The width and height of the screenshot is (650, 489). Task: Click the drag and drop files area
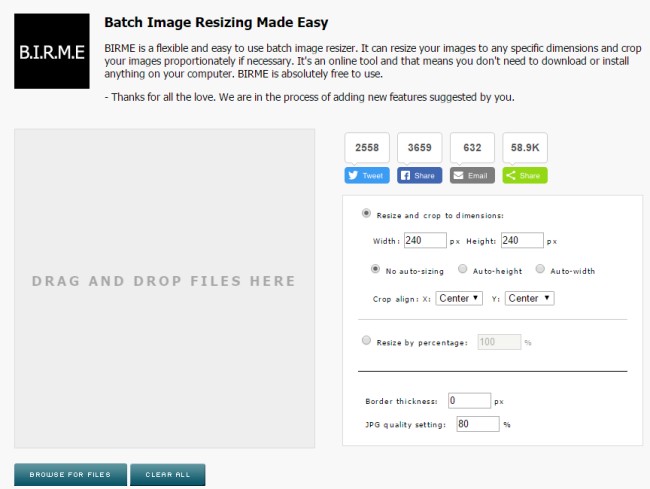point(165,288)
